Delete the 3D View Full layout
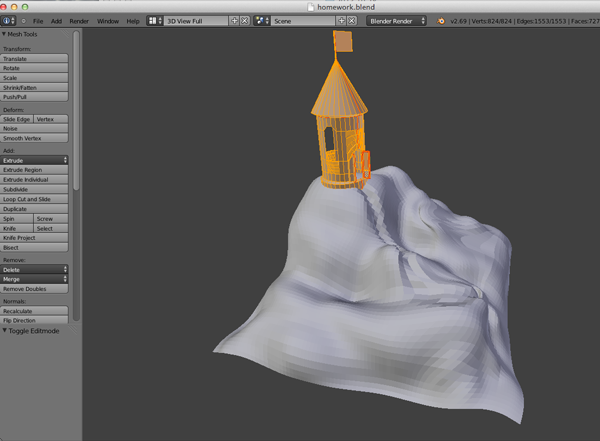600x441 pixels. point(244,20)
